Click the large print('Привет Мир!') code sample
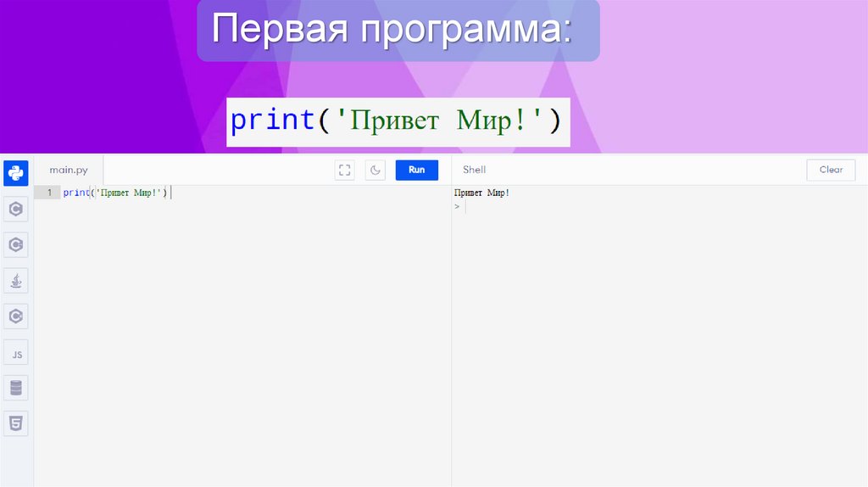This screenshot has height=487, width=868. [x=397, y=120]
